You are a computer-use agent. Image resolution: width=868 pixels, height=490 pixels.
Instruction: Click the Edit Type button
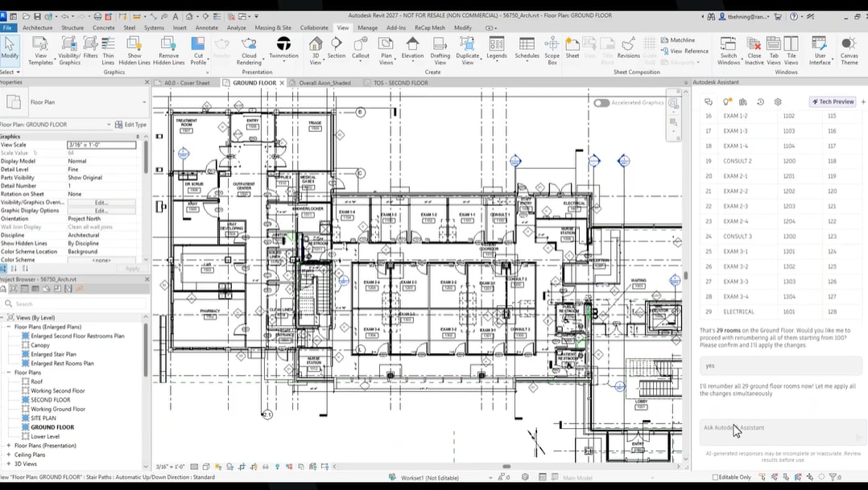130,125
